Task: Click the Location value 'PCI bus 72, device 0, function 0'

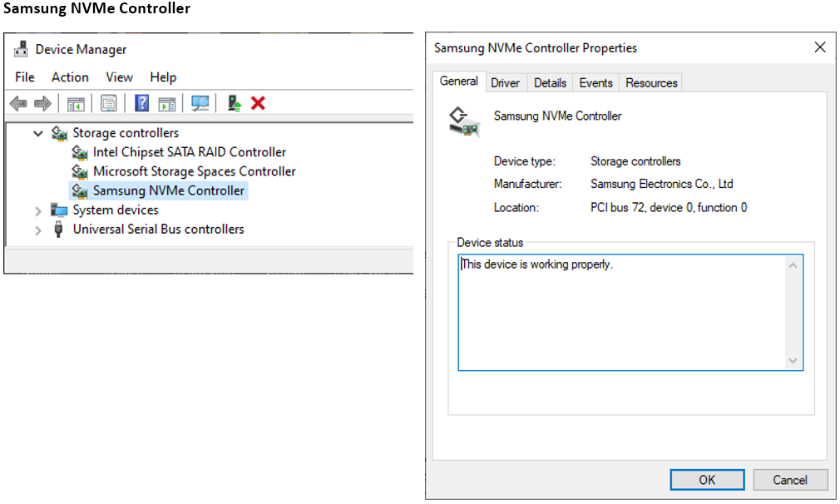Action: pyautogui.click(x=669, y=207)
